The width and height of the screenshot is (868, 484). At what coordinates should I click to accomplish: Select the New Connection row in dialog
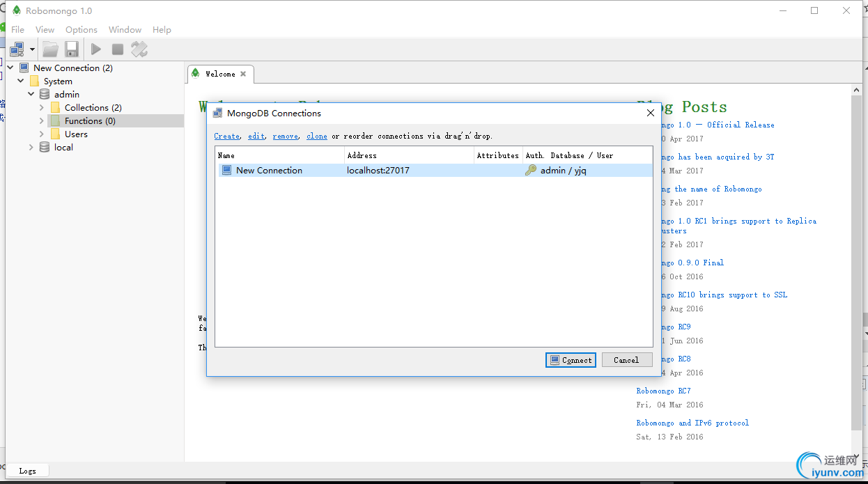click(x=433, y=171)
